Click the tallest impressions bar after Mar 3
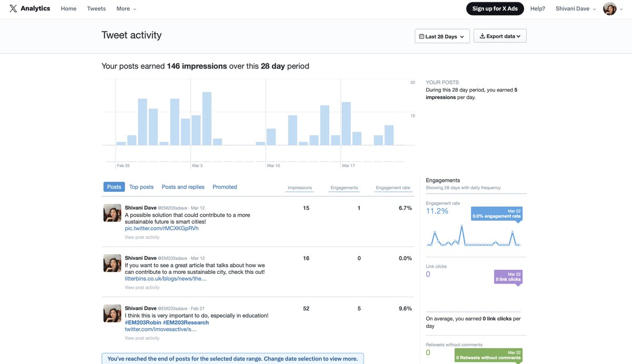632x364 pixels. pos(207,119)
